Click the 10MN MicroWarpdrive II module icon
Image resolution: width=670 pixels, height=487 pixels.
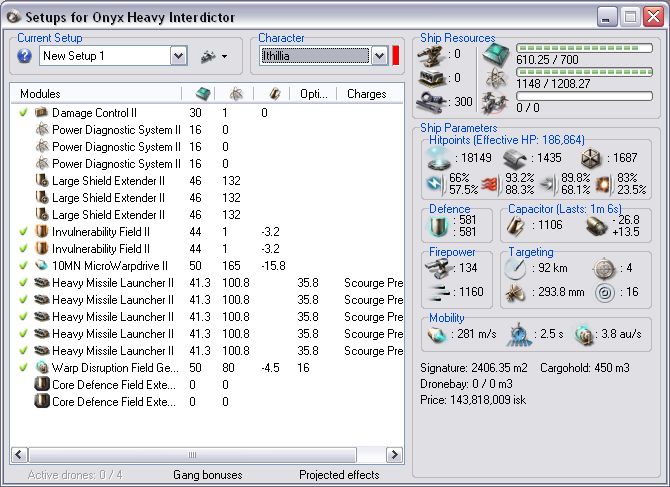click(41, 266)
